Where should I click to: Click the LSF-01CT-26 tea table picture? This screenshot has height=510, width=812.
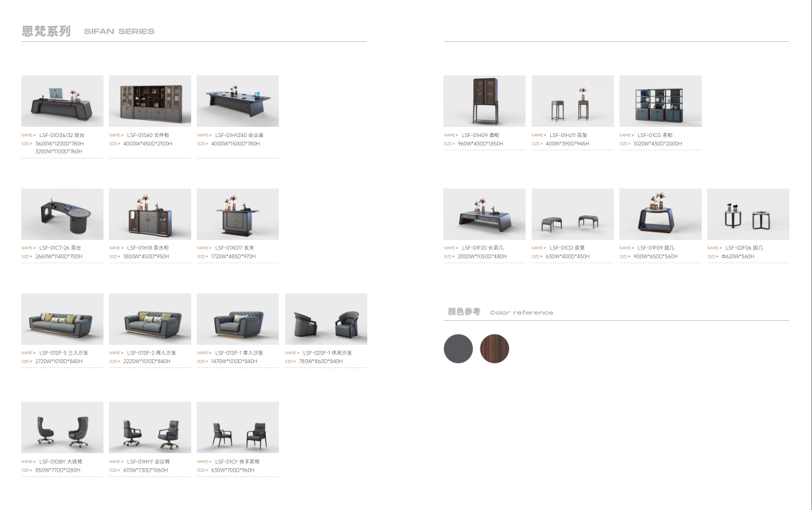pos(62,214)
